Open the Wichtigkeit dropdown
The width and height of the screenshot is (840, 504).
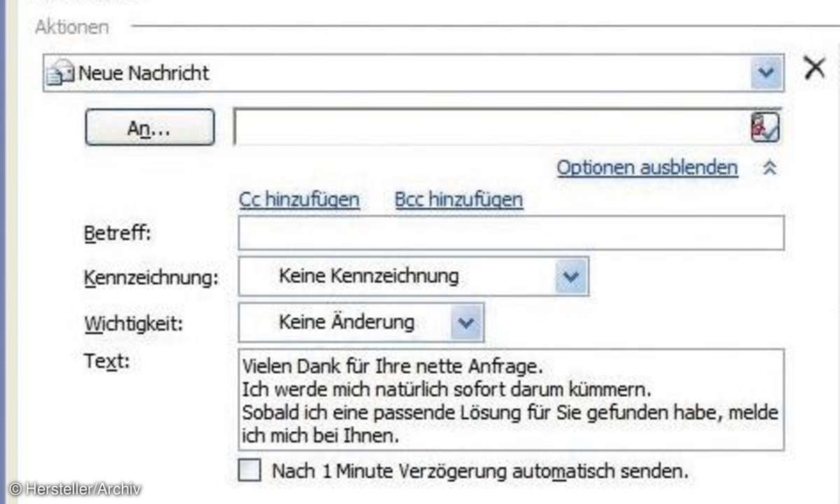point(466,323)
